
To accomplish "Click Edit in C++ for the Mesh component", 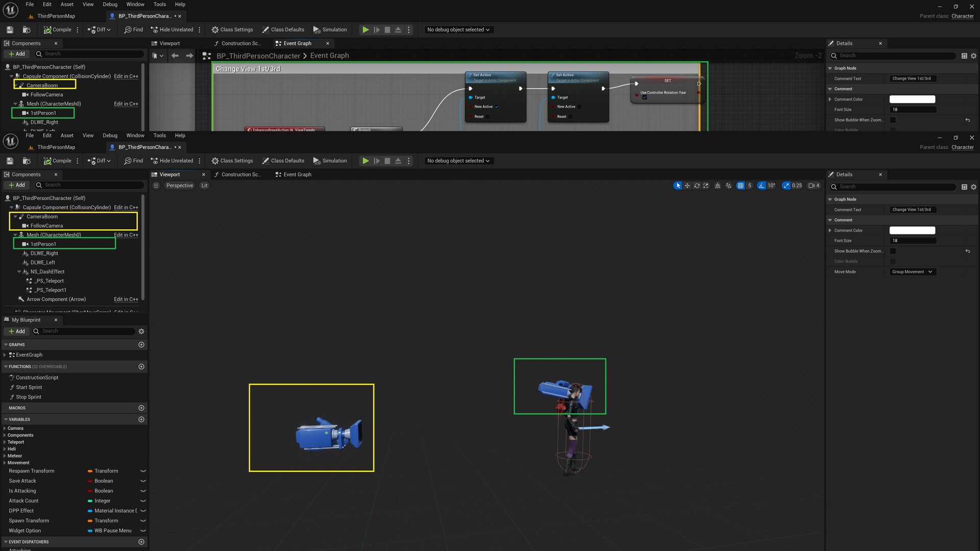I will [126, 235].
